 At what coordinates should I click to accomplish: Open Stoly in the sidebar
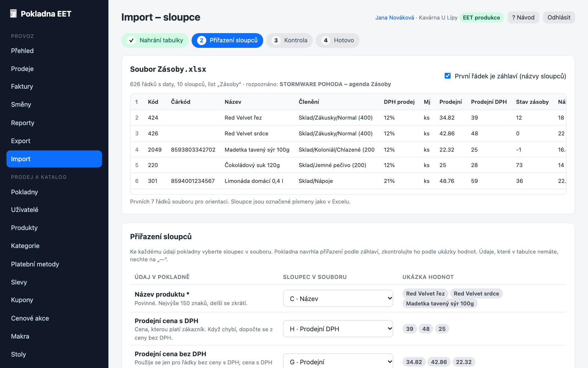coord(54,354)
